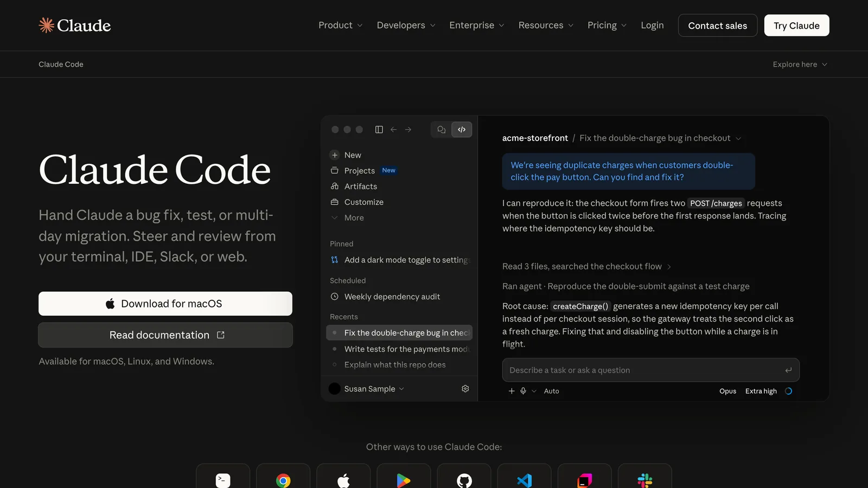Click Download for macOS button
Screen dimensions: 868x488
(165, 304)
